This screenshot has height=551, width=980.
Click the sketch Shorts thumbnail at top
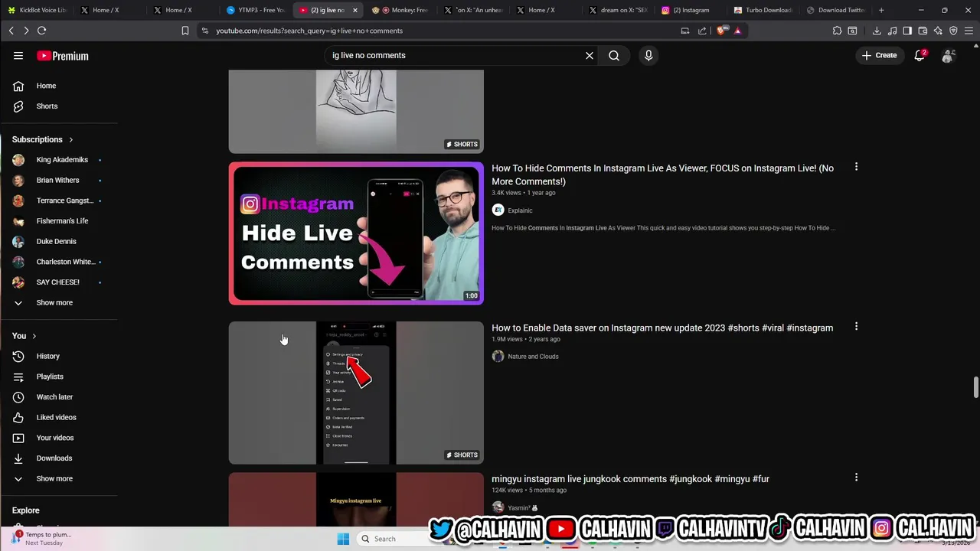point(356,112)
